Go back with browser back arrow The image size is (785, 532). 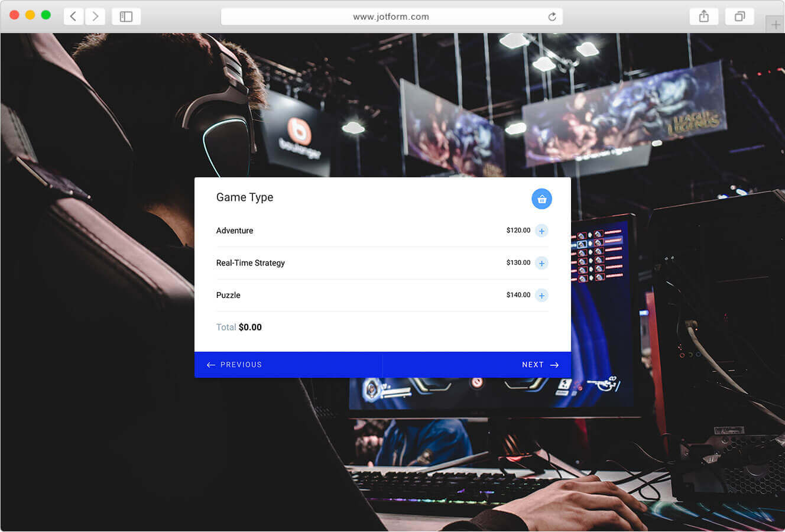73,17
